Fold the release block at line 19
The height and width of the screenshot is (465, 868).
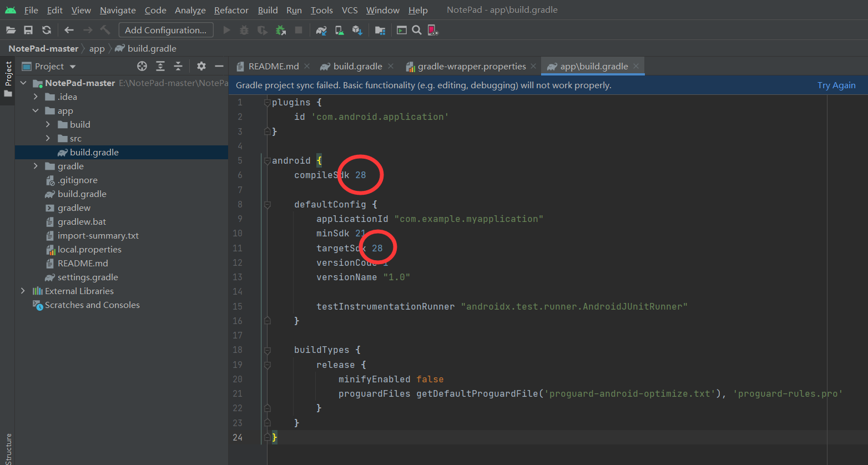tap(267, 365)
